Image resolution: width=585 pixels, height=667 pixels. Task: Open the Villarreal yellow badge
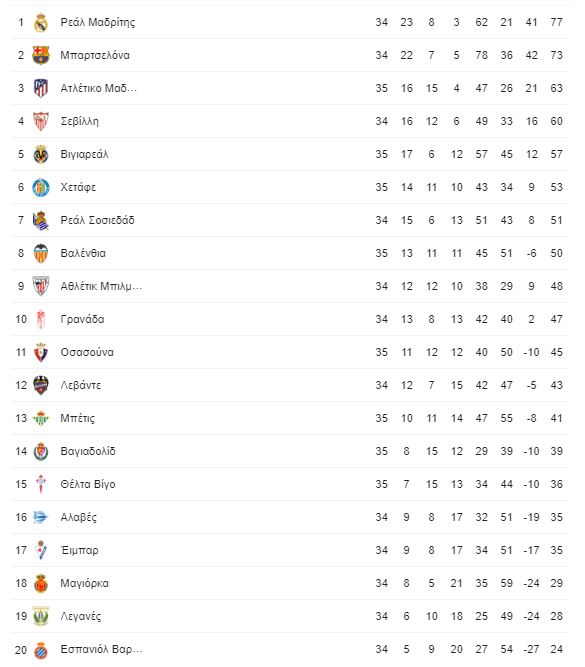point(41,154)
